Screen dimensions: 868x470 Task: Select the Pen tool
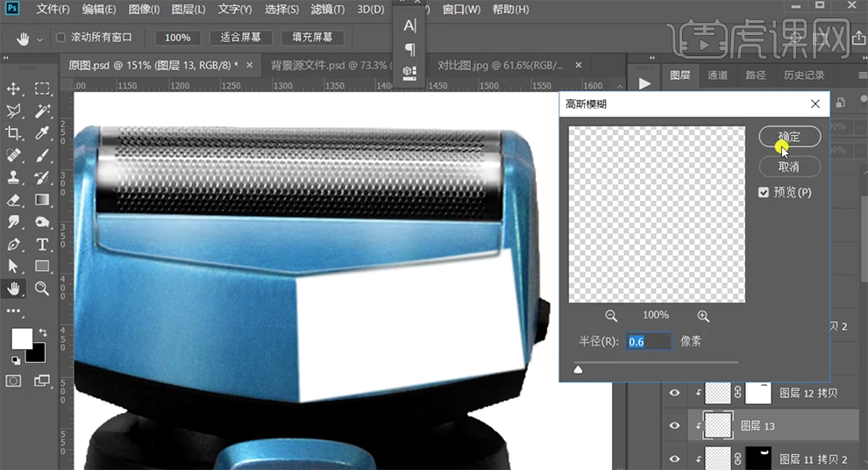click(x=14, y=245)
